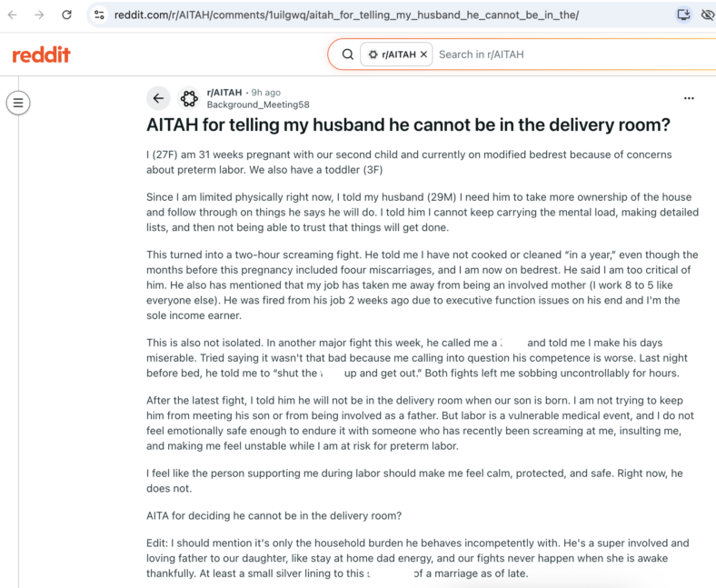Open the post overflow three-dots menu
The height and width of the screenshot is (588, 716).
pos(689,98)
